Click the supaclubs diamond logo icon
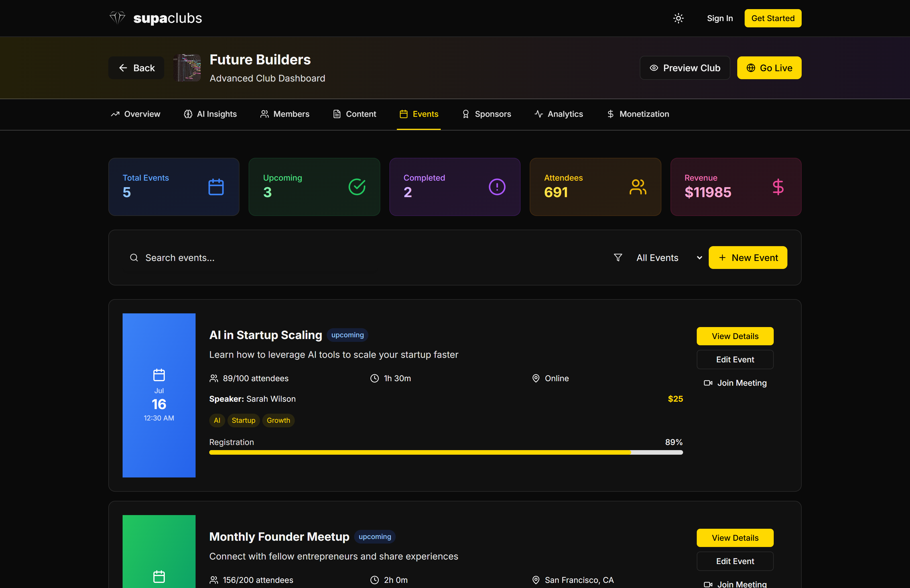 [117, 18]
